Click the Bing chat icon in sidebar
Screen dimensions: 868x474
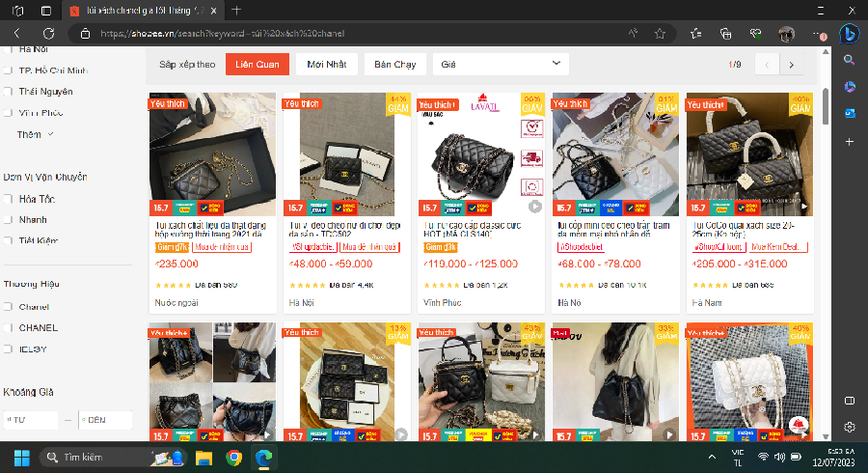point(850,34)
